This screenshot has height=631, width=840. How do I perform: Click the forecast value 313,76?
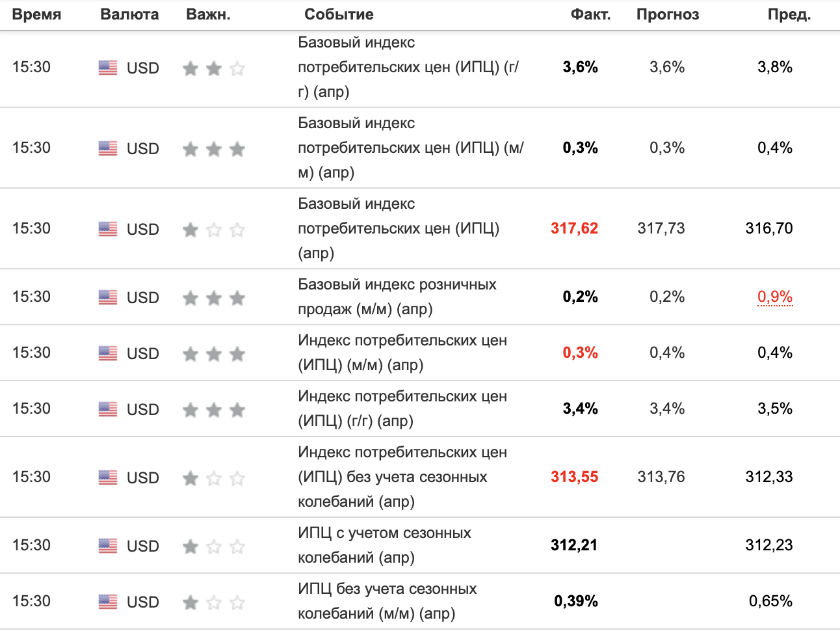point(661,477)
